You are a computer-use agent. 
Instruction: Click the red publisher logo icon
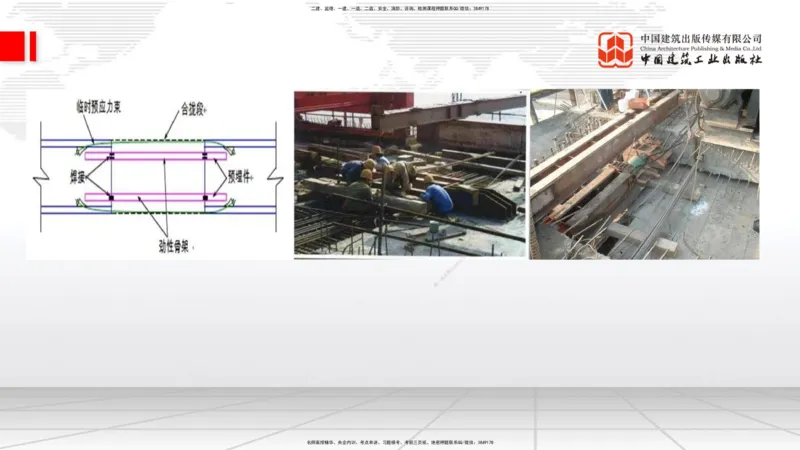[615, 50]
